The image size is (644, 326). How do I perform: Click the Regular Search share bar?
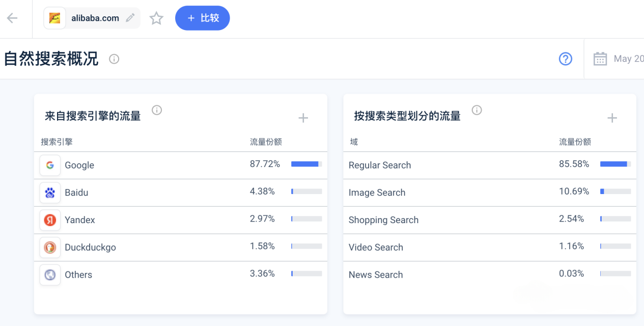pyautogui.click(x=615, y=164)
